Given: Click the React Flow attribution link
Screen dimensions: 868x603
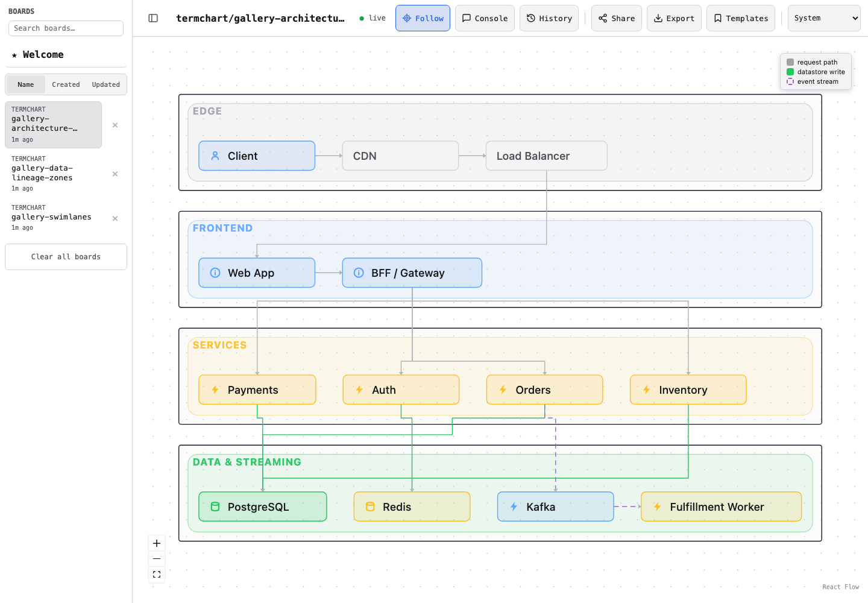Looking at the screenshot, I should click(x=840, y=587).
